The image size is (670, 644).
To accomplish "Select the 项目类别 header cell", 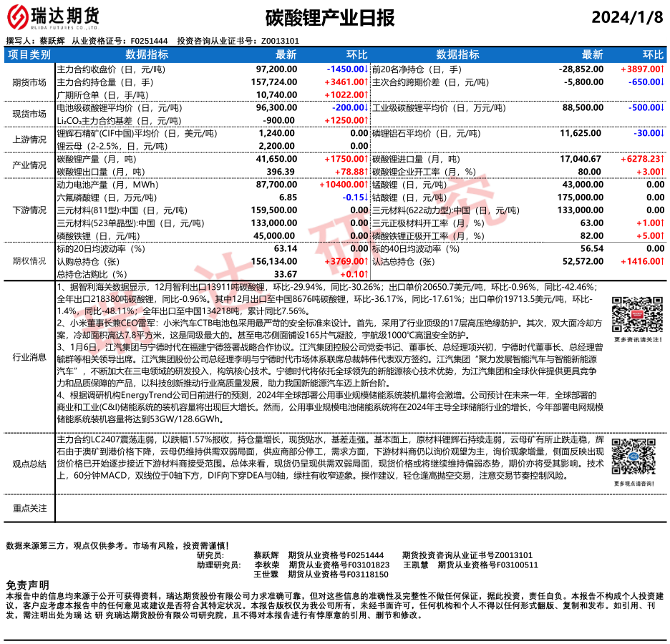I will point(29,54).
